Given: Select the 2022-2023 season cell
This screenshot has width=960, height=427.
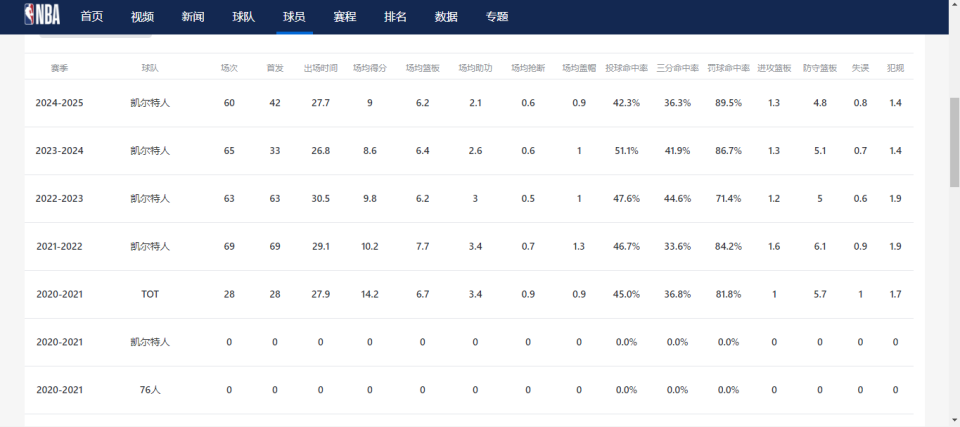Looking at the screenshot, I should [x=59, y=198].
